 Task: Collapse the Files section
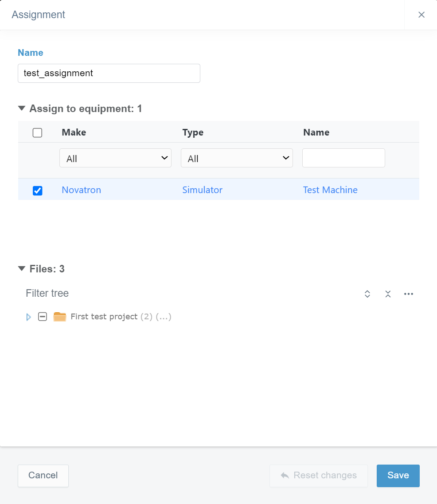click(22, 269)
